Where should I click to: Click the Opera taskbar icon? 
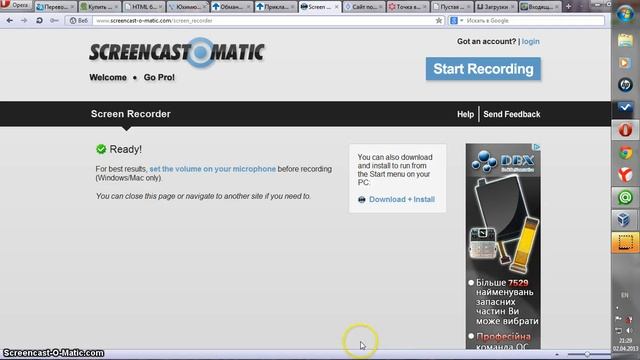click(625, 130)
